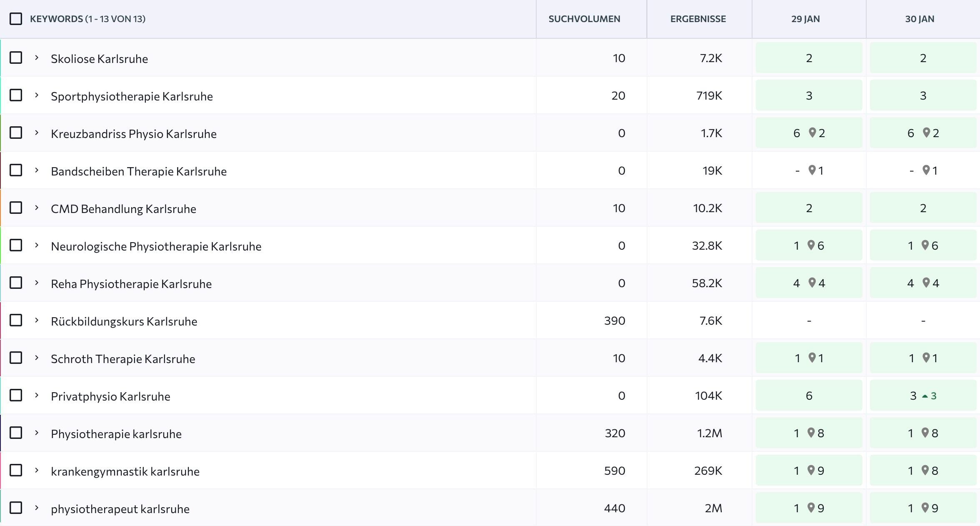This screenshot has height=526, width=980.
Task: Click map pin for physiotherapeut karlsruhe on 29 Jan
Action: pos(811,508)
